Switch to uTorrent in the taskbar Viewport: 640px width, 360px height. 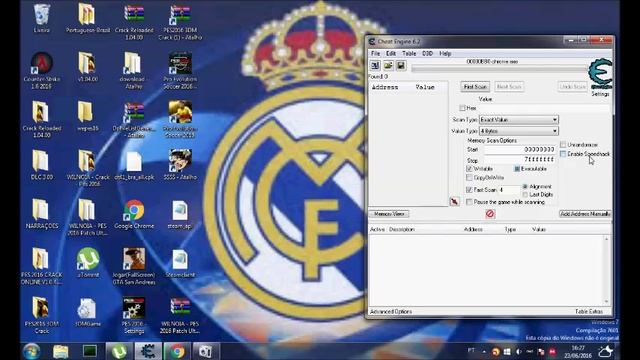[119, 351]
